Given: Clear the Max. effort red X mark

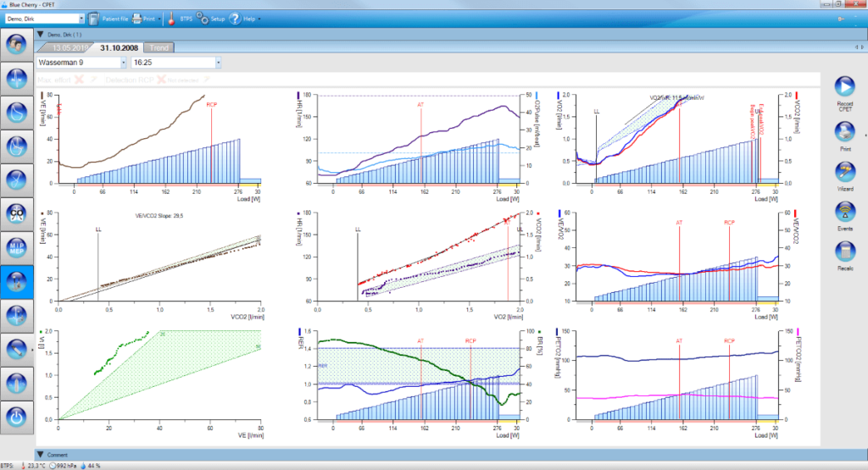Looking at the screenshot, I should (79, 79).
